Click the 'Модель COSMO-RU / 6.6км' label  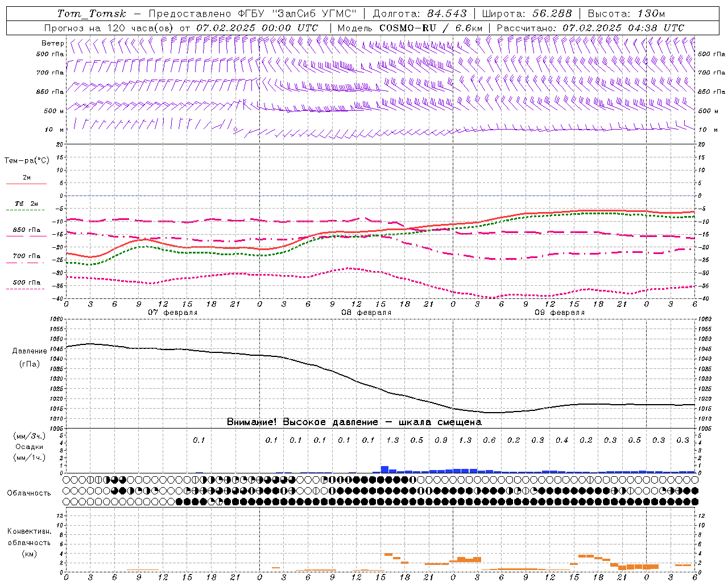[x=410, y=28]
